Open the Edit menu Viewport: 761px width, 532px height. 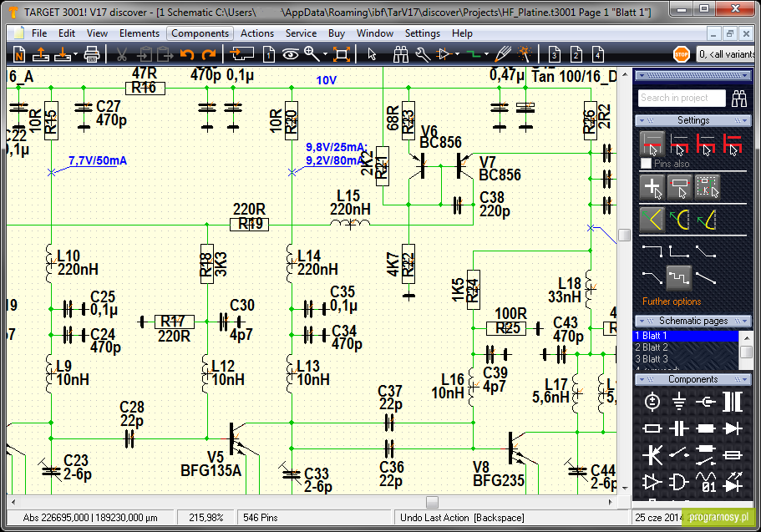coord(67,33)
